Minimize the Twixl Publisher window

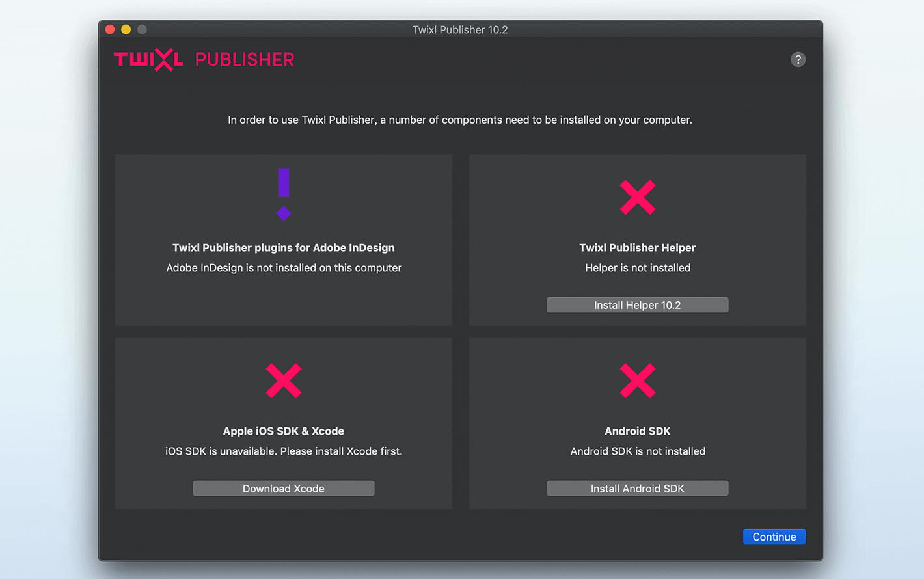click(126, 29)
